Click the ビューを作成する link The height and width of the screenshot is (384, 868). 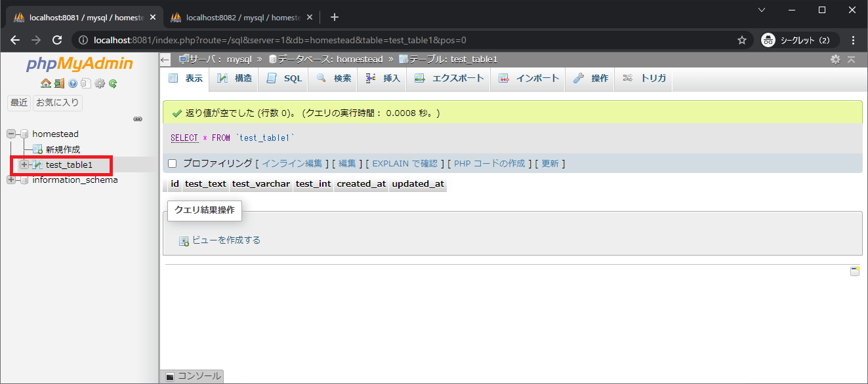click(226, 240)
